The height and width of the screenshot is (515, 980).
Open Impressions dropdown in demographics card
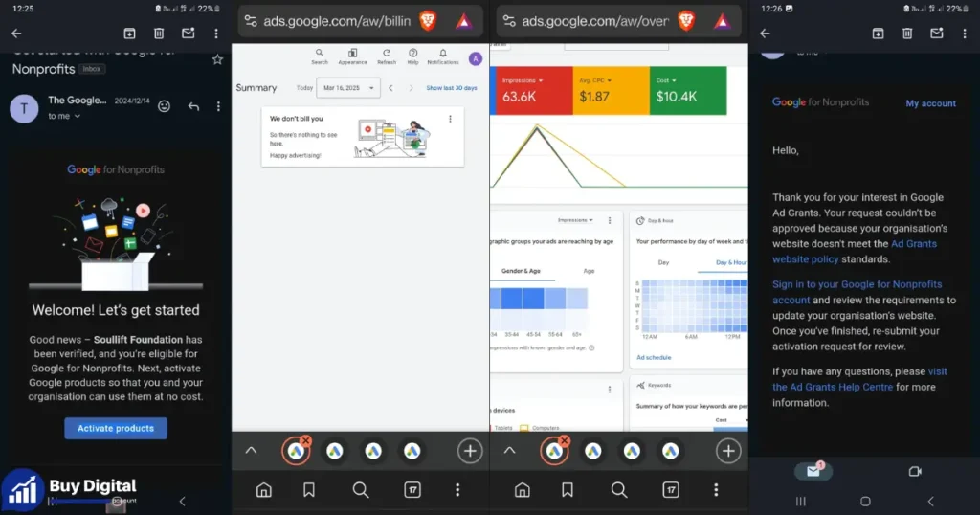coord(575,220)
